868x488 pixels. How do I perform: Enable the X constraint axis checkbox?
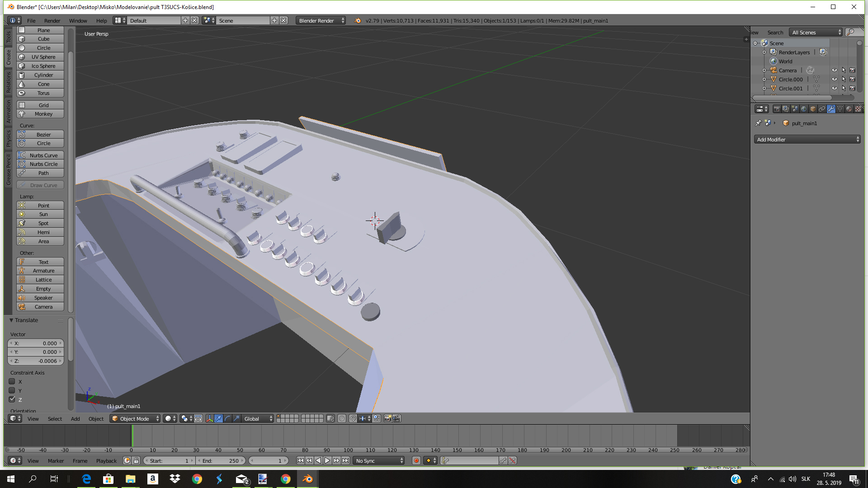point(12,382)
